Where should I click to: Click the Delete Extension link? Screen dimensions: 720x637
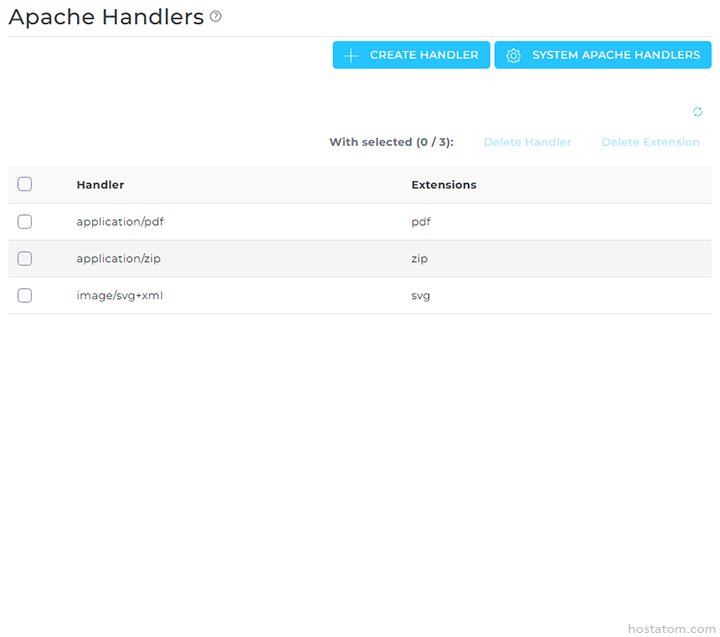650,142
